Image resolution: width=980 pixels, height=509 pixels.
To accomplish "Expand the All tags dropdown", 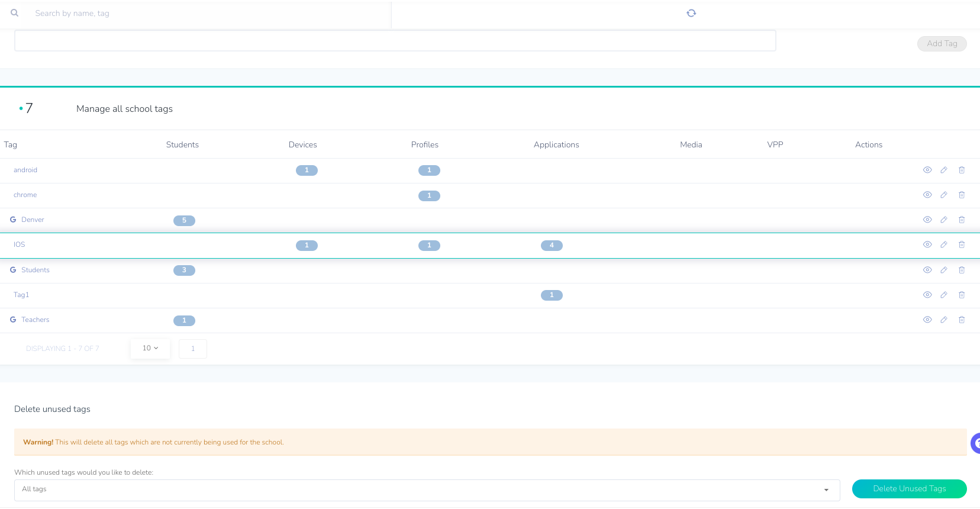I will coord(427,490).
